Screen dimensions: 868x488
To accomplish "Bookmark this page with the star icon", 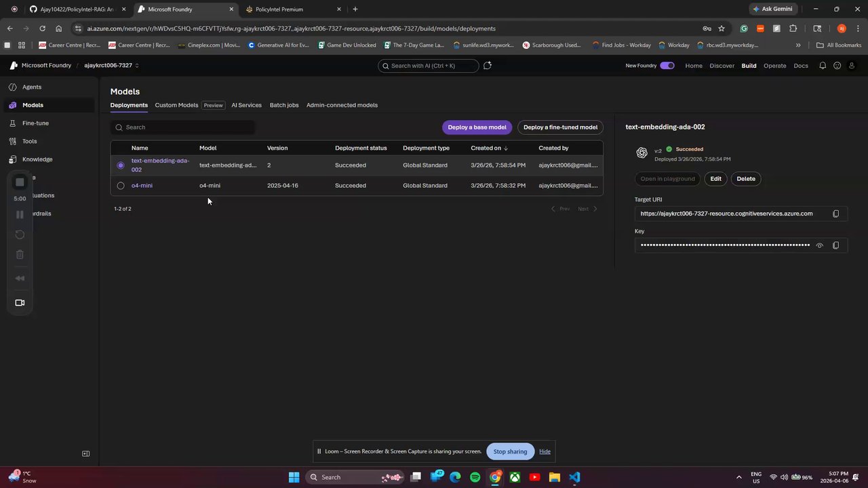I will coord(722,28).
